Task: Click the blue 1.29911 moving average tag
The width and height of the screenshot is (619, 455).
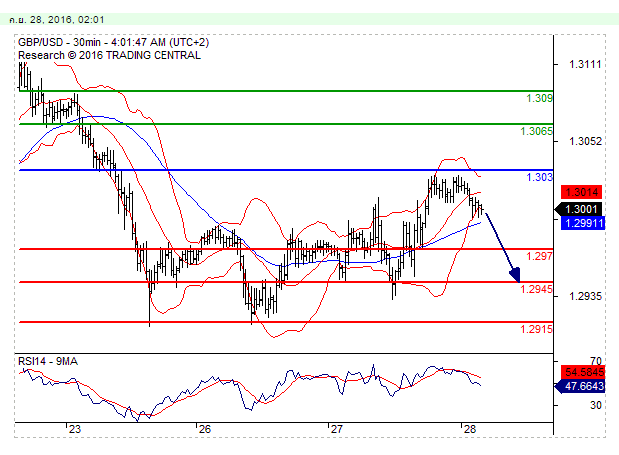Action: point(583,223)
